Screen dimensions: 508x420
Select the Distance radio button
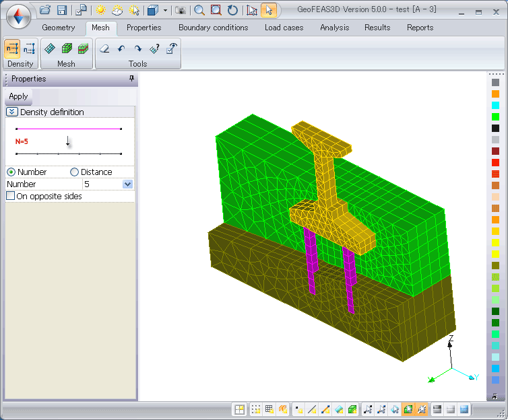(x=75, y=172)
